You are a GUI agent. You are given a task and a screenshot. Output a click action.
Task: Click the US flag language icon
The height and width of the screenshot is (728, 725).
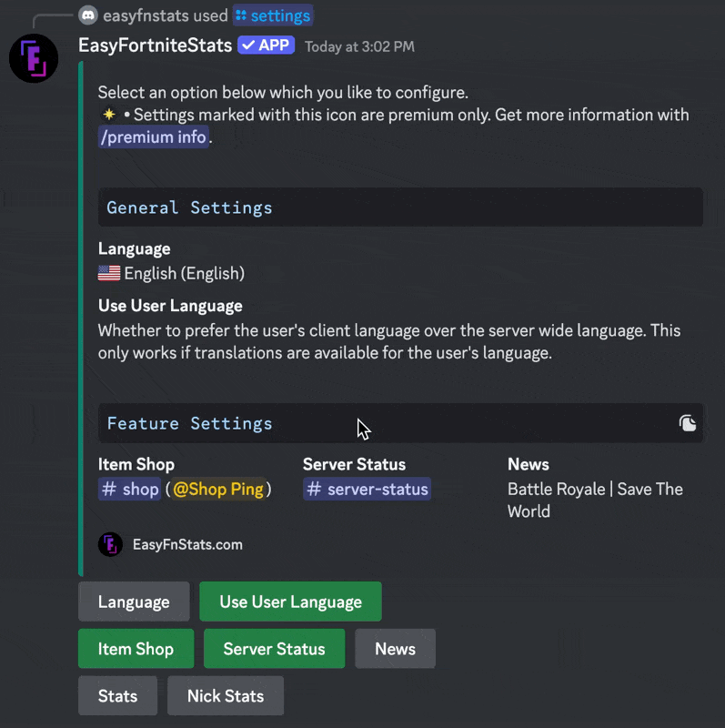tap(109, 273)
